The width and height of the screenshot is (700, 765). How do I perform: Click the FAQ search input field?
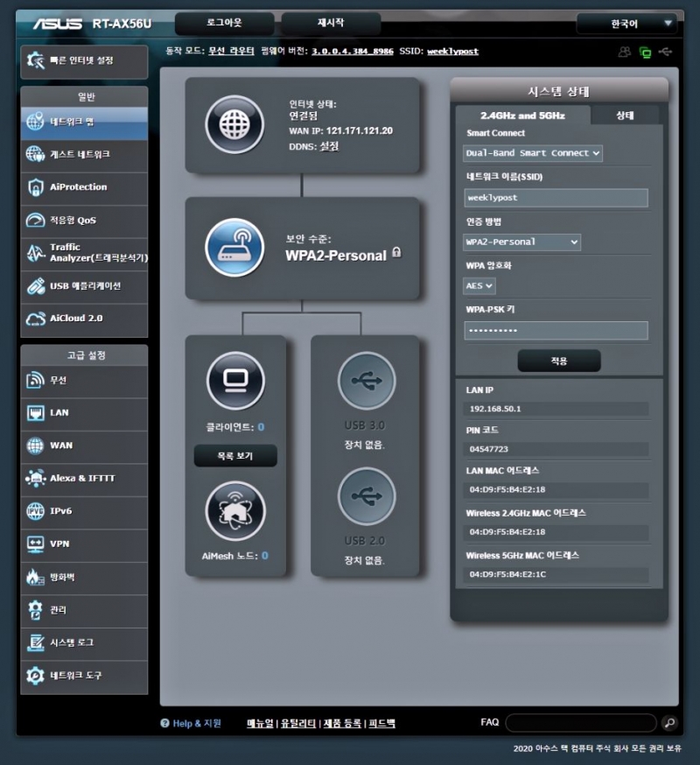point(581,723)
